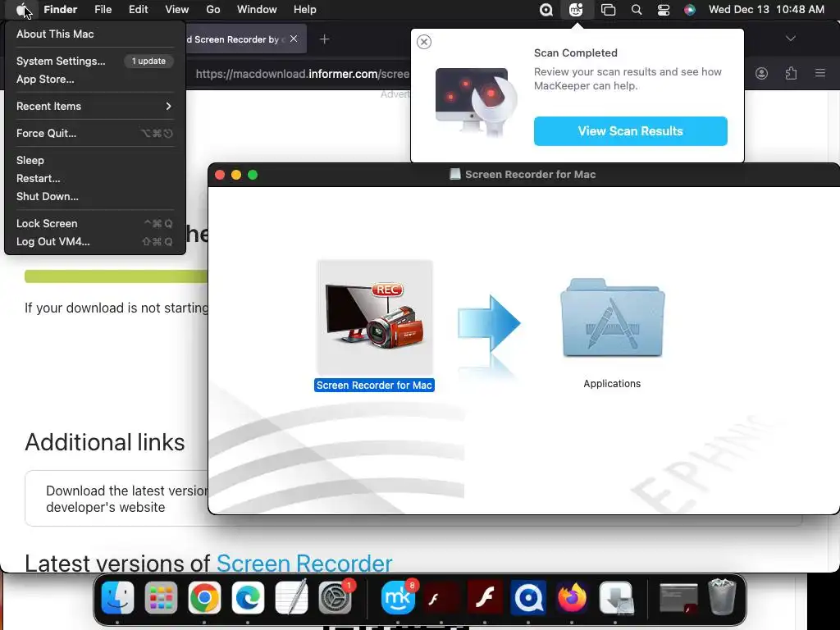This screenshot has height=630, width=840.
Task: Open System Settings in the Dock
Action: click(335, 597)
